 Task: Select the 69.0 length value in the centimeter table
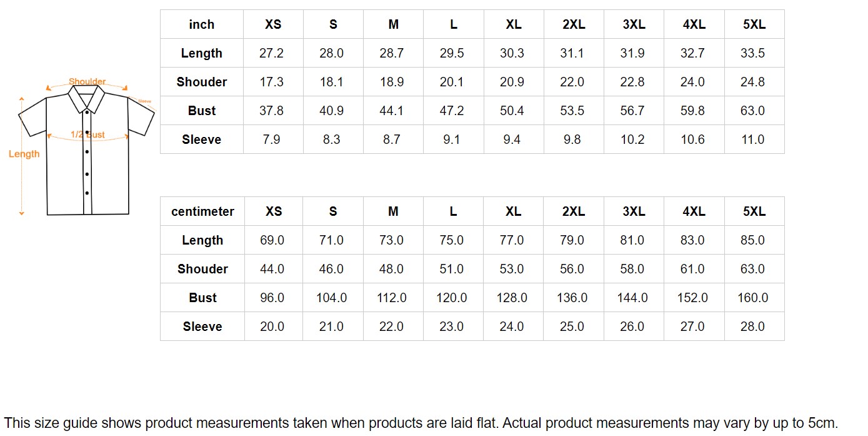[272, 240]
